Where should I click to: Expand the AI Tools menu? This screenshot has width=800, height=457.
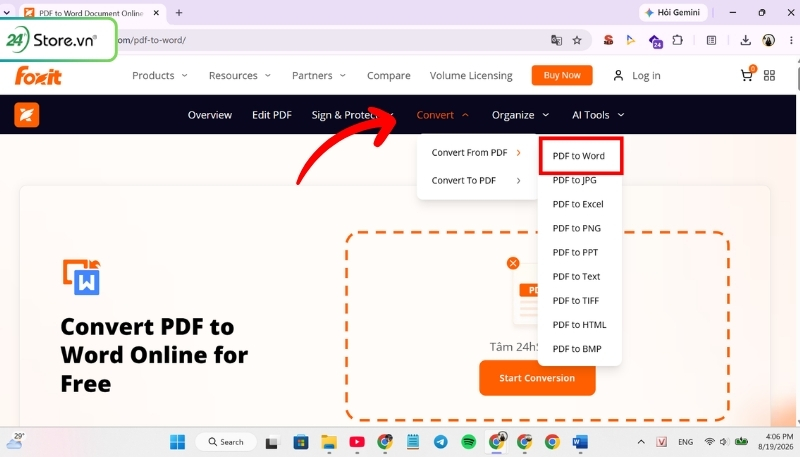coord(598,115)
